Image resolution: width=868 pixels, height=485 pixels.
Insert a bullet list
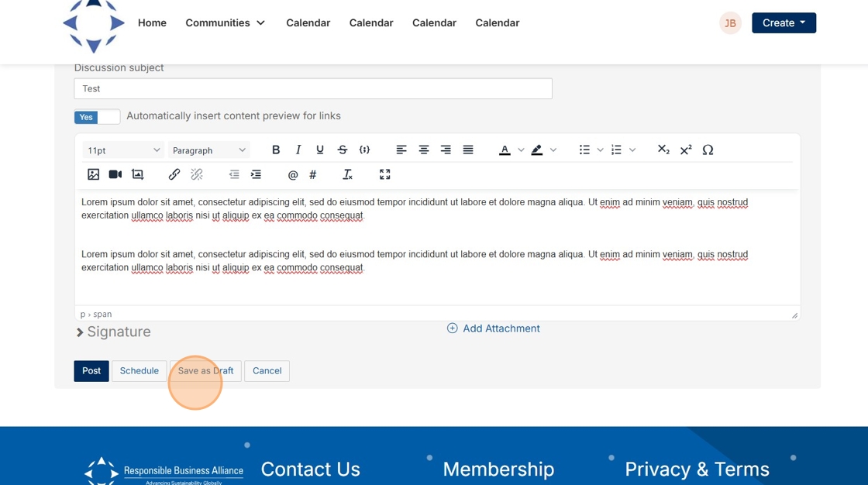tap(584, 150)
